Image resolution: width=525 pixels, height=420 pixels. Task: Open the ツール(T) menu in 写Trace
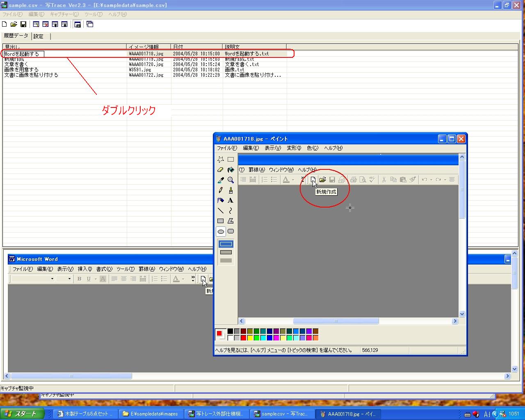94,14
